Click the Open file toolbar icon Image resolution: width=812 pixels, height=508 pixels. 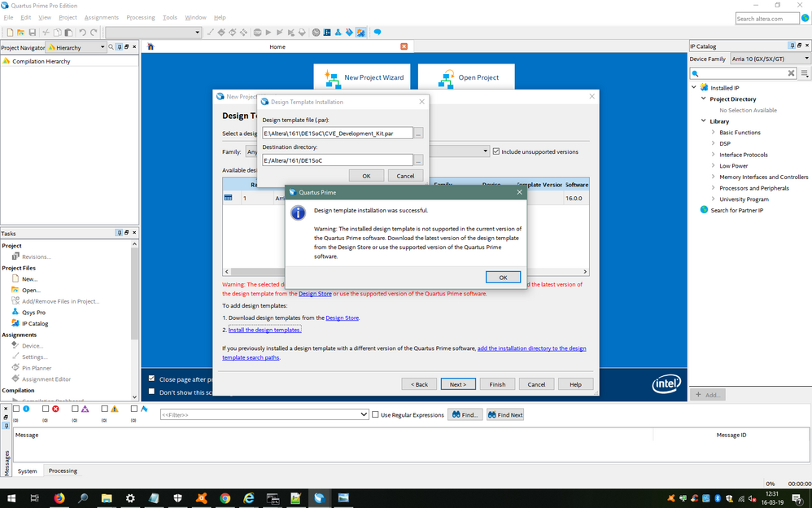(20, 32)
